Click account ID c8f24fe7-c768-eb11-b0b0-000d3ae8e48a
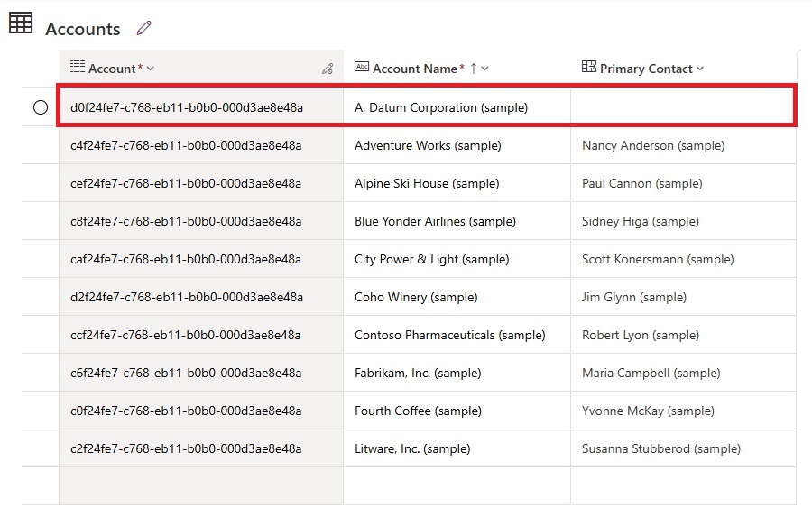Image resolution: width=812 pixels, height=517 pixels. point(186,221)
